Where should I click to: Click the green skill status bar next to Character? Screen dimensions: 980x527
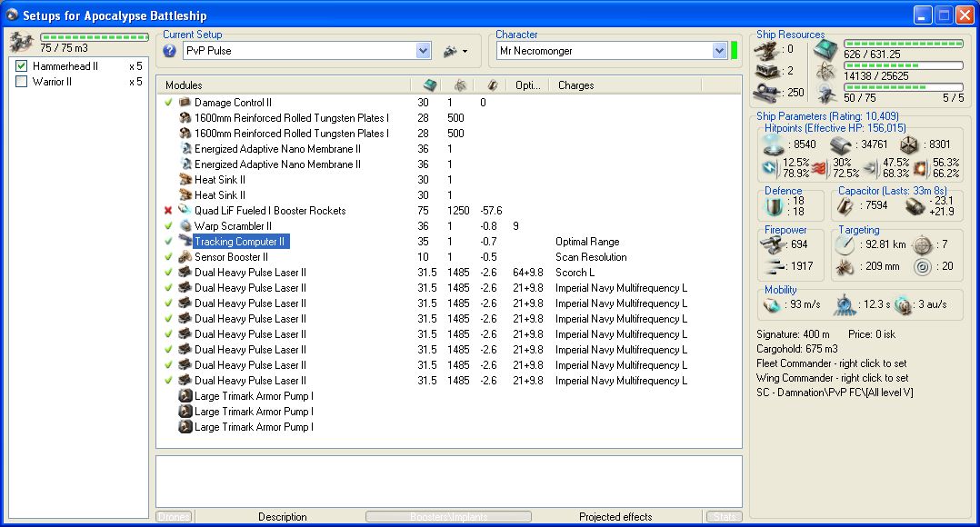(734, 51)
